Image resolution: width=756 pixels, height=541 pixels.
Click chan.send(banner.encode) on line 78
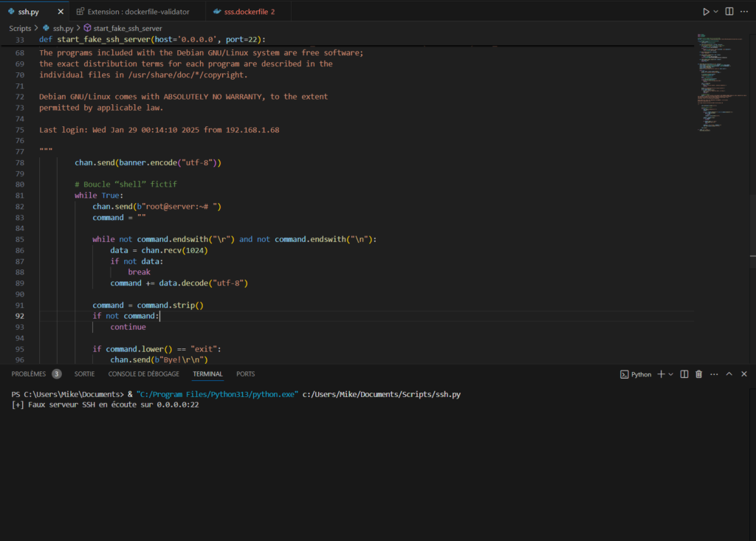coord(148,162)
